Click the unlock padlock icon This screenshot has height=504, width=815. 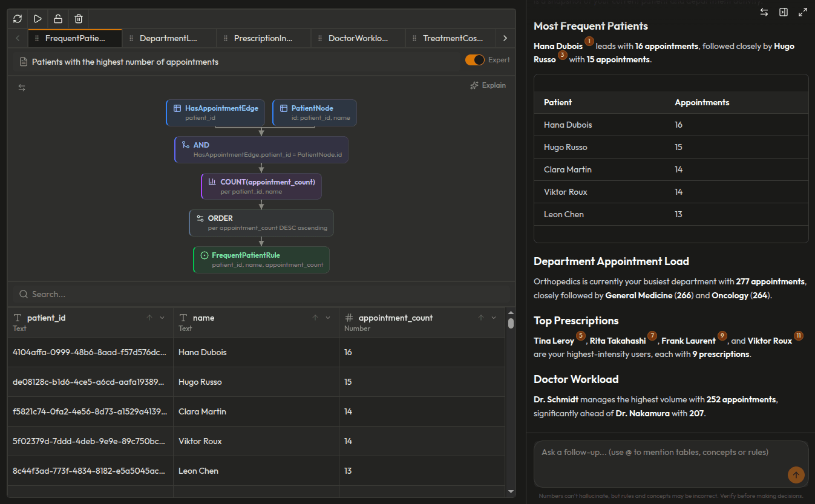point(58,19)
